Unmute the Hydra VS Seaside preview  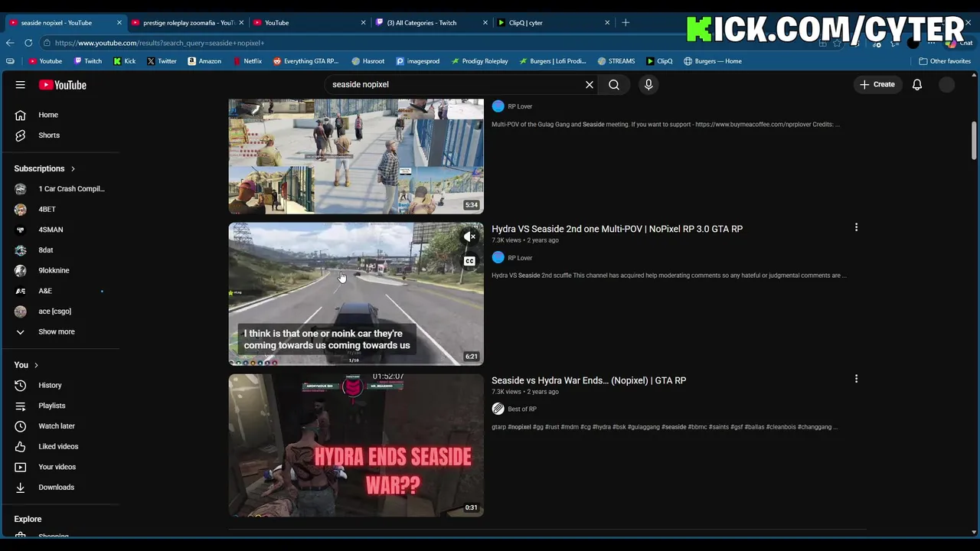pyautogui.click(x=469, y=237)
